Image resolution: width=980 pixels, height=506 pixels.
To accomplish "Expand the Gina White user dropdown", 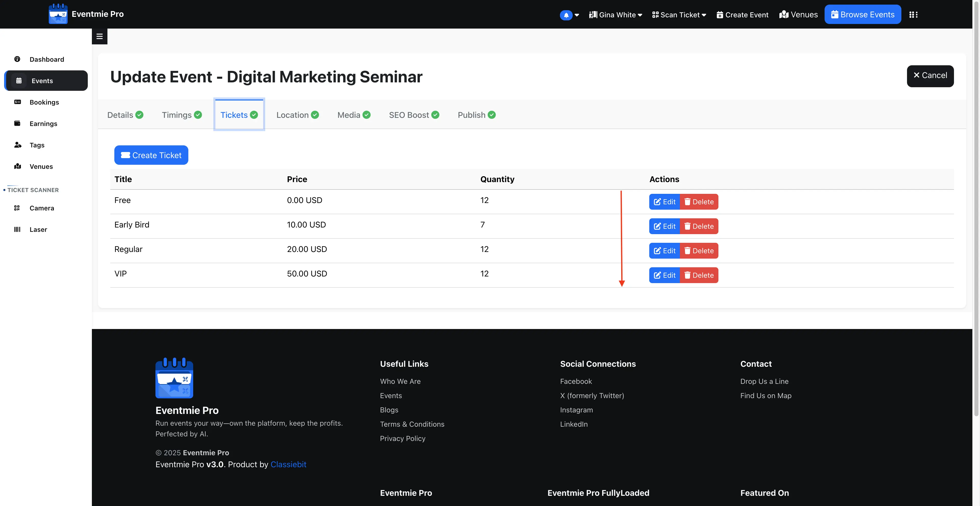I will click(x=616, y=15).
